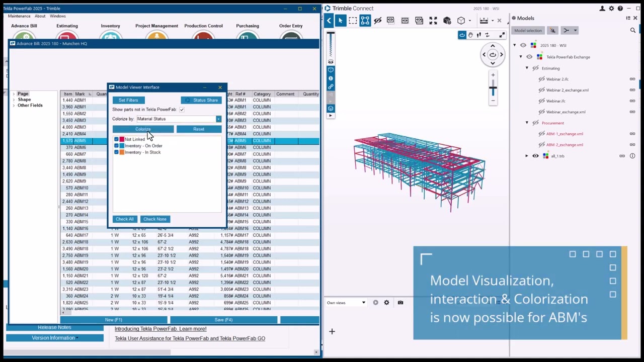Click the camera icon next to Own views

400,303
